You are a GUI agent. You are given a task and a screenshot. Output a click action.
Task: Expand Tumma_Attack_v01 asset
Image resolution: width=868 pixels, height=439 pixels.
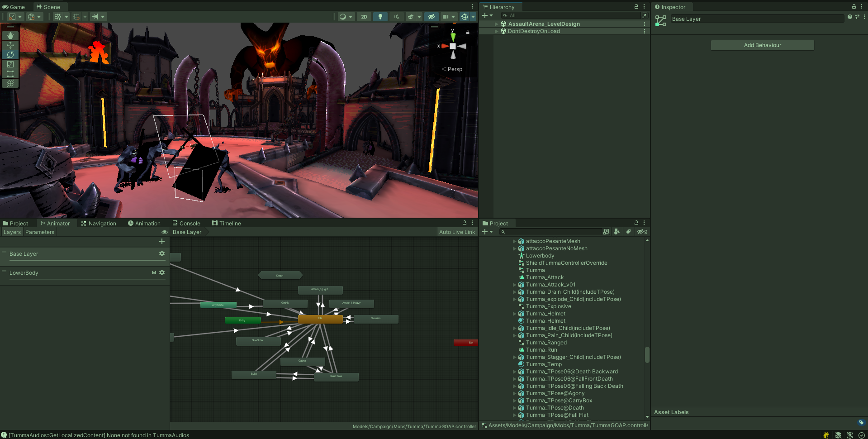coord(514,285)
